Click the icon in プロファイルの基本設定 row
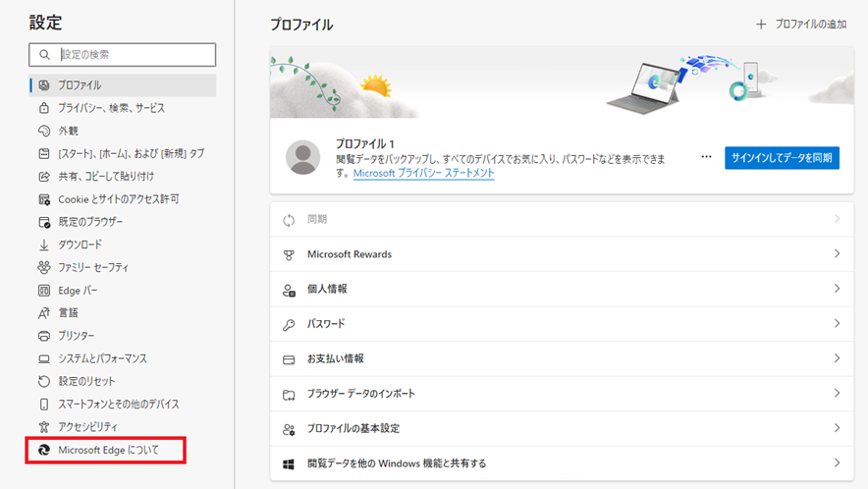 click(289, 430)
